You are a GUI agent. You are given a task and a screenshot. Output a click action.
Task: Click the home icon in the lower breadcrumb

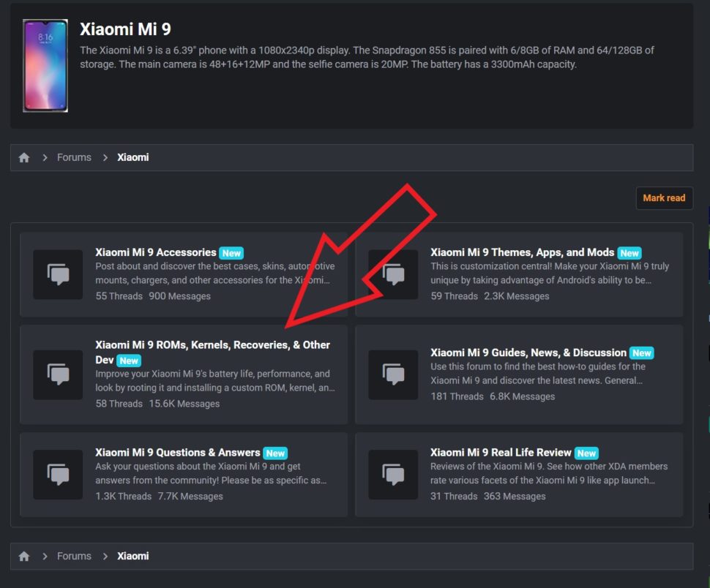point(24,556)
